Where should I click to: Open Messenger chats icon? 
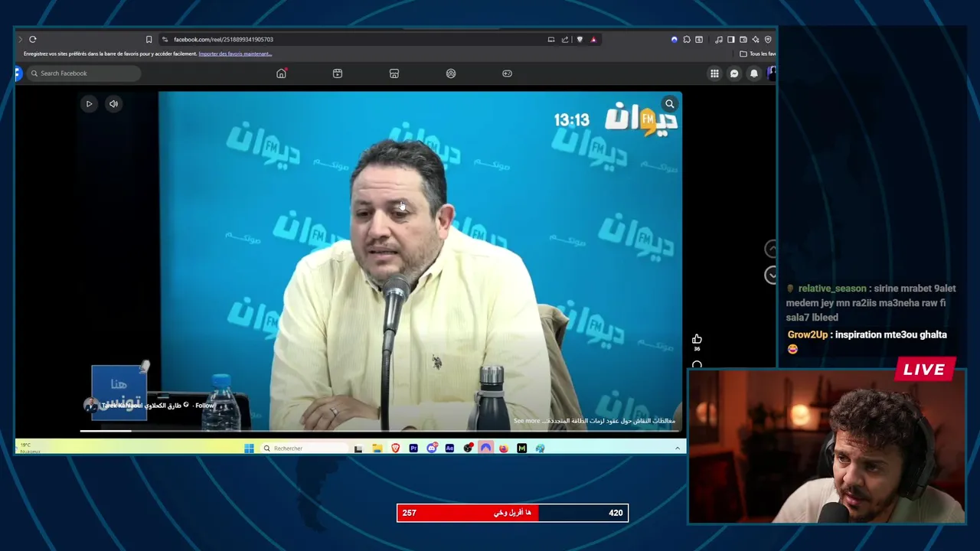734,73
